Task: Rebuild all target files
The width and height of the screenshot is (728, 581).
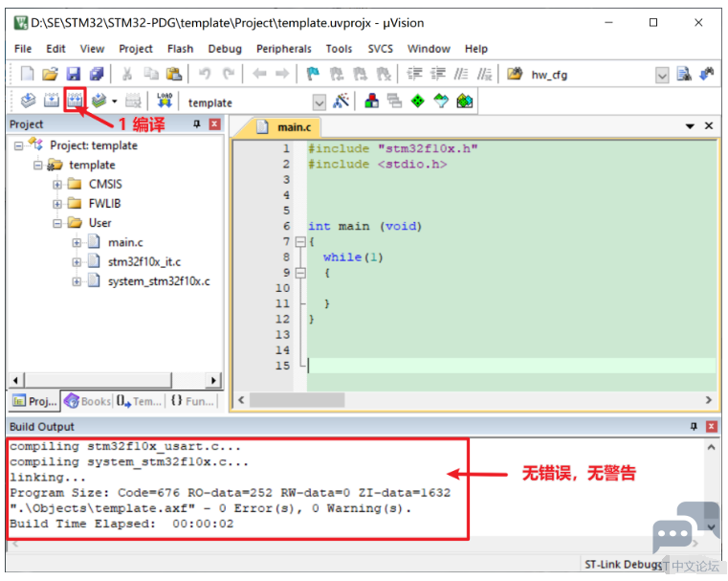Action: coord(75,101)
